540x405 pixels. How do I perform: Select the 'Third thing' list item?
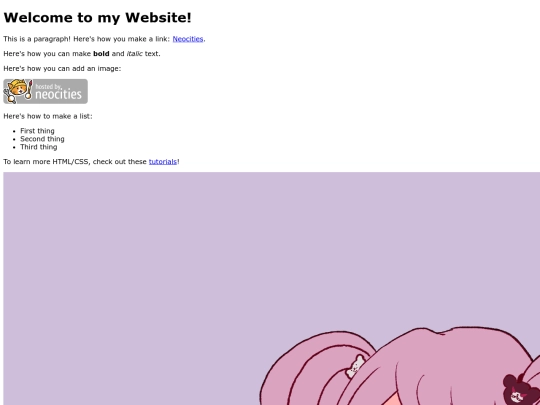coord(39,147)
